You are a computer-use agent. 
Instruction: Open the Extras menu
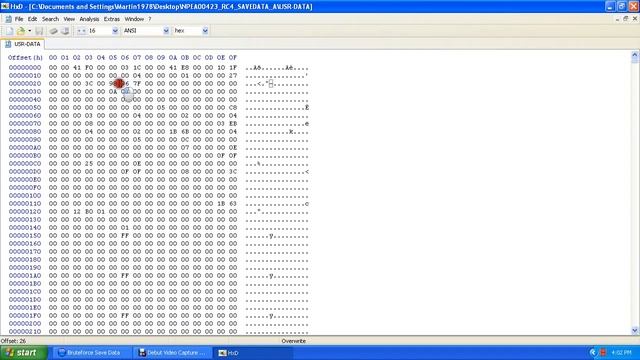111,19
